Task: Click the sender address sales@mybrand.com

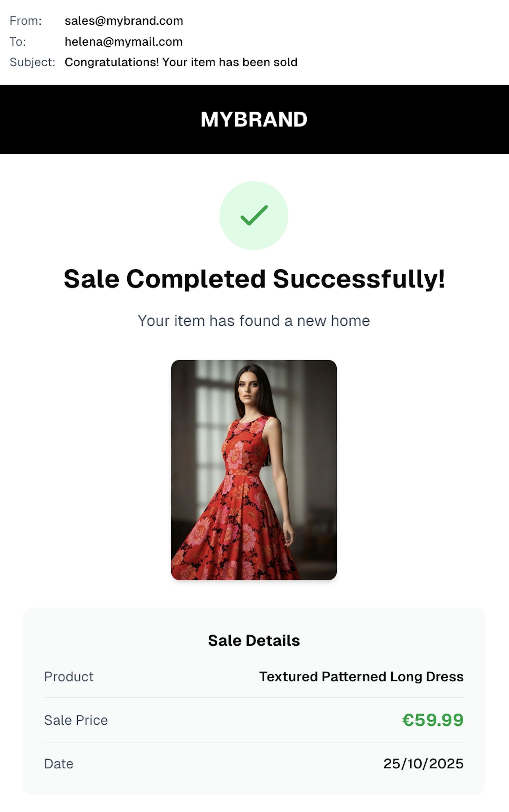Action: click(x=124, y=21)
